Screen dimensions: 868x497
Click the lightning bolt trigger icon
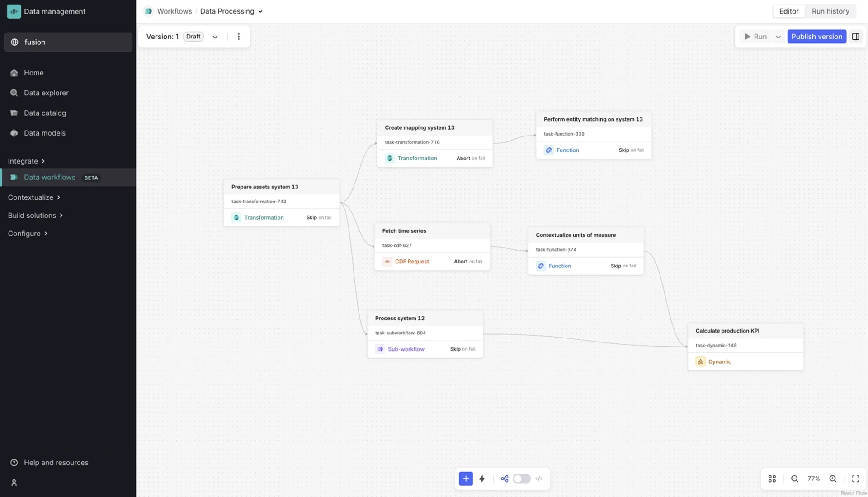point(482,478)
